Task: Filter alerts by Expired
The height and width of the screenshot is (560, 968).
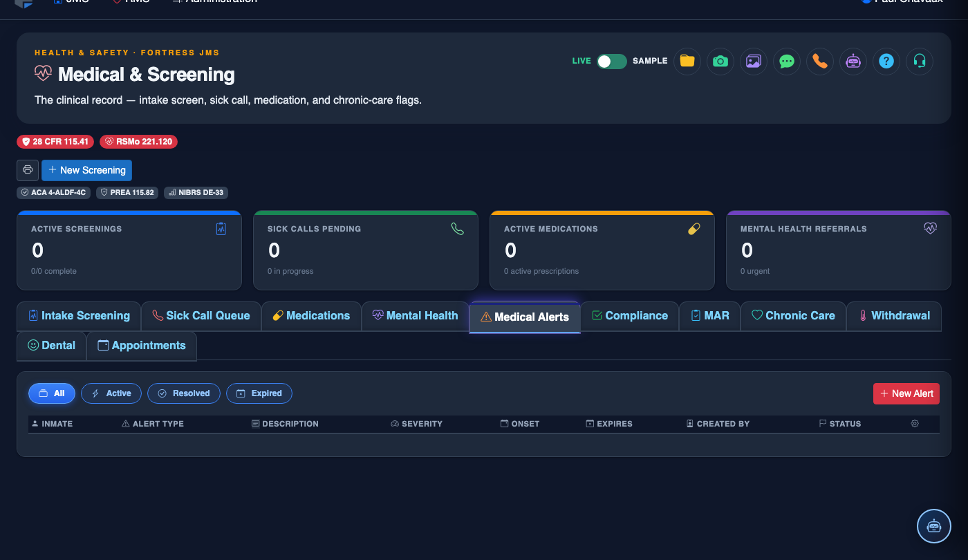Action: (259, 393)
